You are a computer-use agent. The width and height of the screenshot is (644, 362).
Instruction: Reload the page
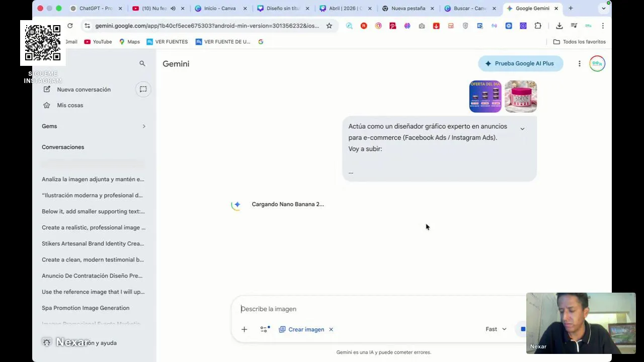[x=70, y=26]
